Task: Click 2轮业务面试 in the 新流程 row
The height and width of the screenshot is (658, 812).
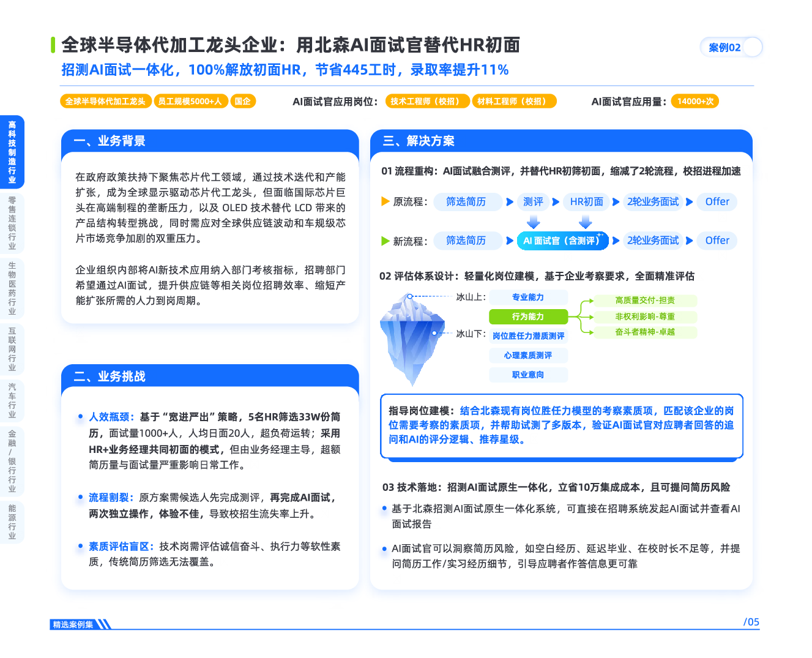Action: tap(653, 241)
